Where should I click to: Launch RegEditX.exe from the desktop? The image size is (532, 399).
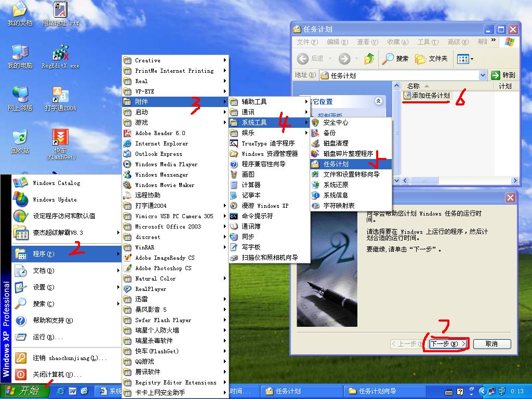[60, 56]
